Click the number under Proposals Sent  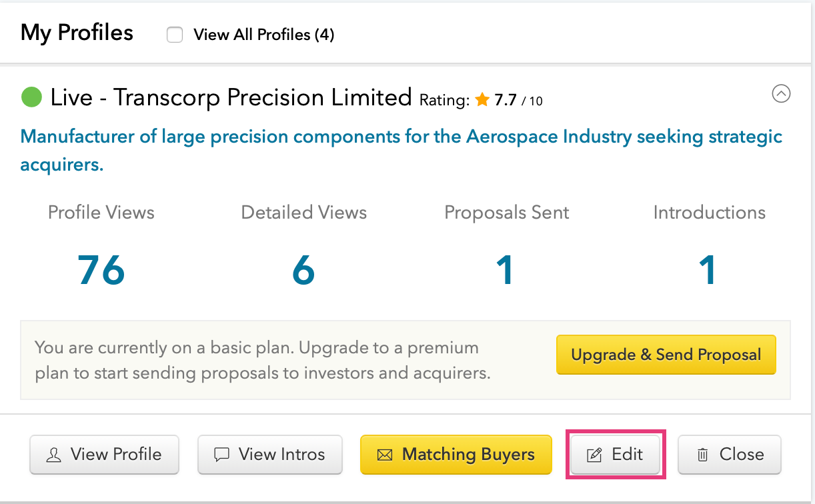pos(506,270)
